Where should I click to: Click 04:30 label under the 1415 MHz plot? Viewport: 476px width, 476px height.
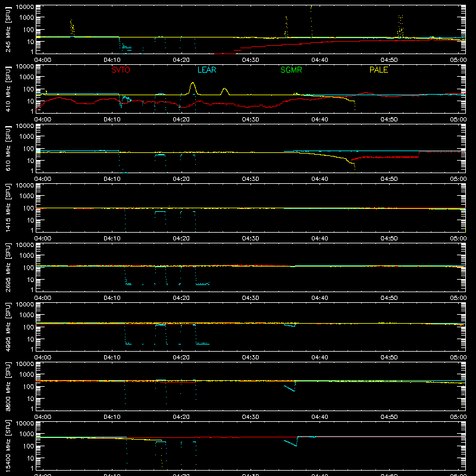pyautogui.click(x=250, y=239)
